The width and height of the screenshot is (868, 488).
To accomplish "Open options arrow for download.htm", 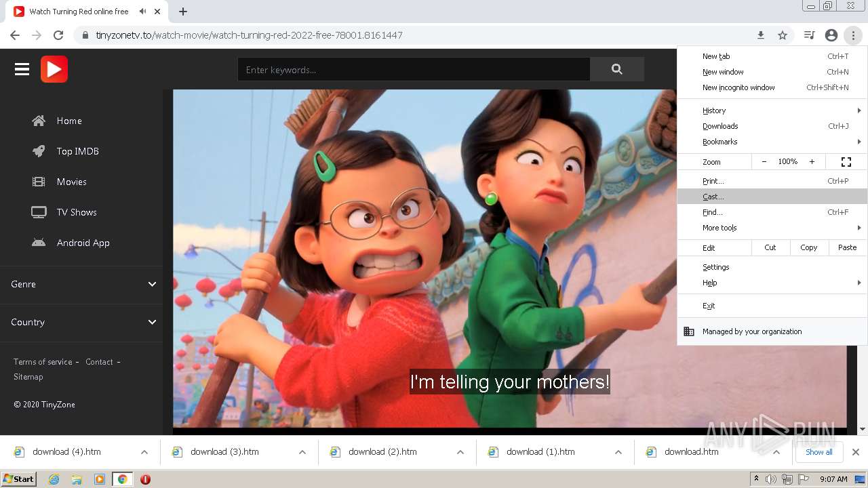I will point(776,452).
